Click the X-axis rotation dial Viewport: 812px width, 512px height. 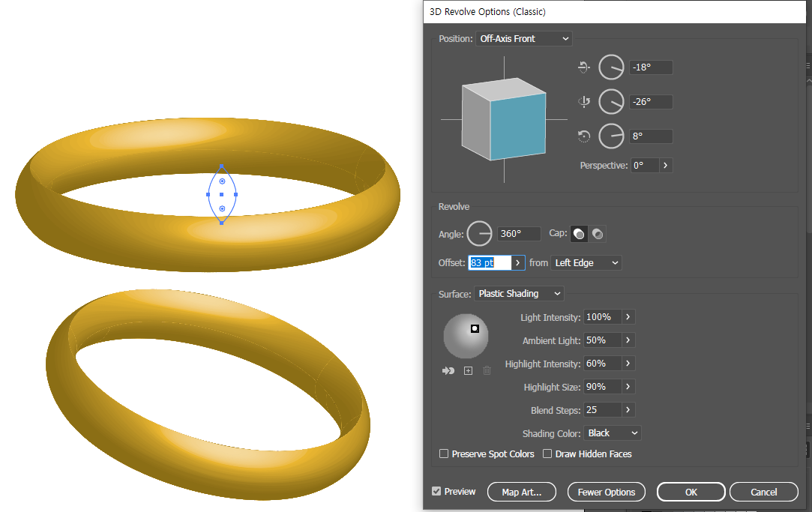(x=611, y=67)
